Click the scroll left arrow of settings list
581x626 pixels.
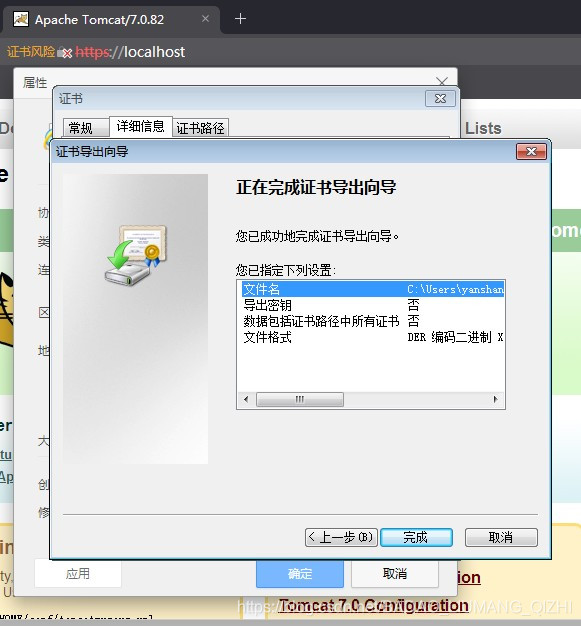click(x=246, y=399)
